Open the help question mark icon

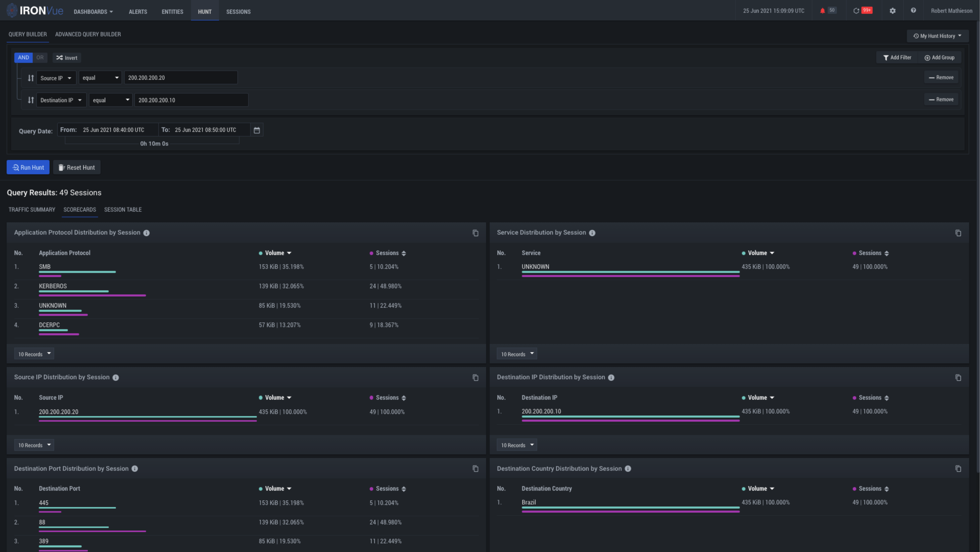point(913,11)
